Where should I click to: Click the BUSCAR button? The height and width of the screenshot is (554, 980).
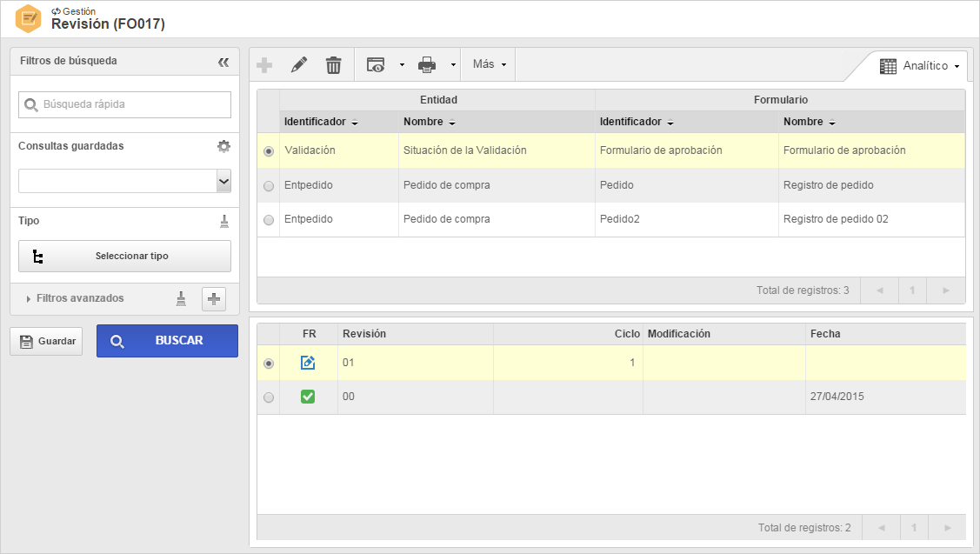168,341
